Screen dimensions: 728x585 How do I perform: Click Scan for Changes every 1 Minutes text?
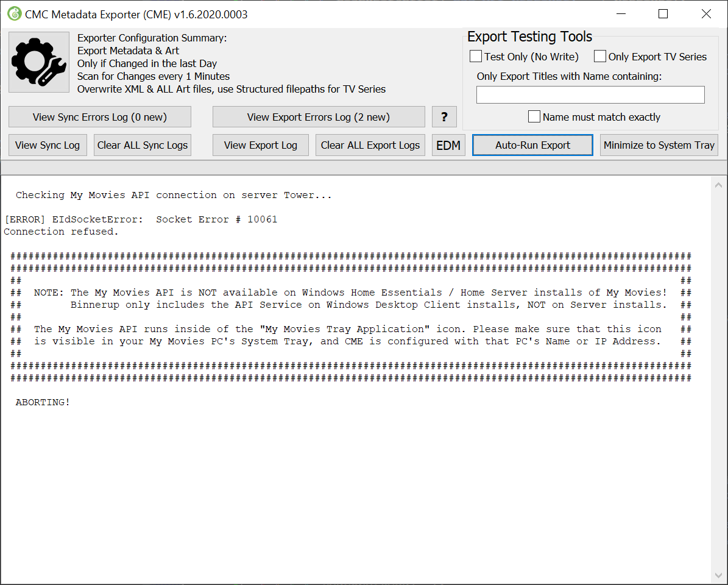pos(154,76)
